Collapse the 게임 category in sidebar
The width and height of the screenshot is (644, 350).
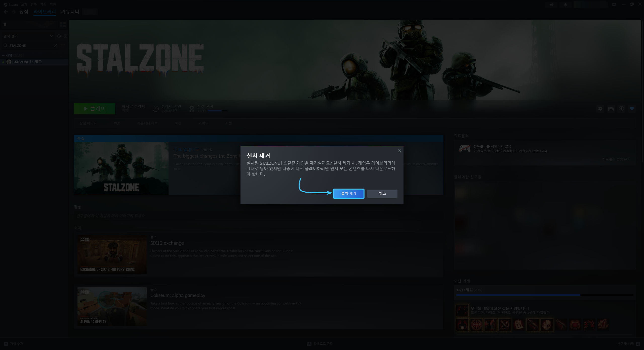click(x=3, y=55)
